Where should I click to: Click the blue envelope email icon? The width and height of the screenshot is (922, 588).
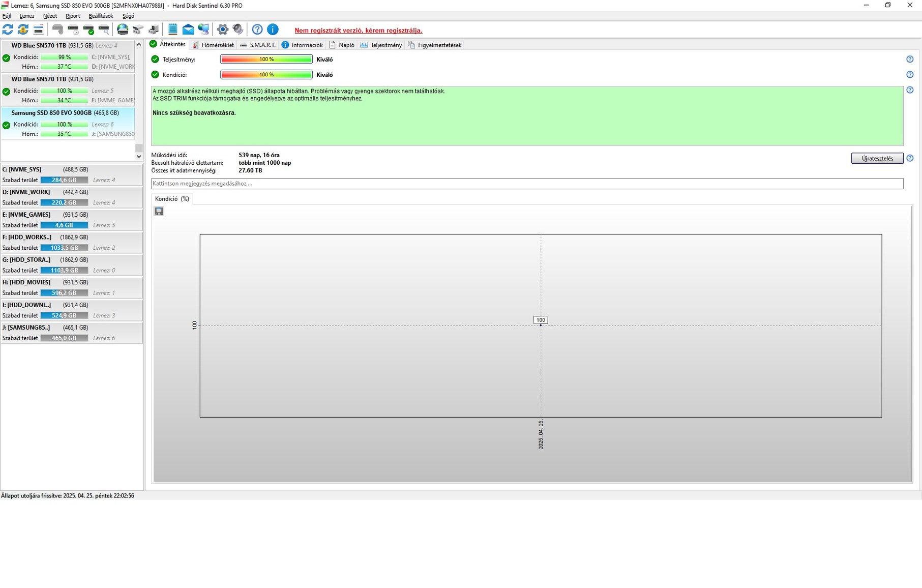[188, 30]
